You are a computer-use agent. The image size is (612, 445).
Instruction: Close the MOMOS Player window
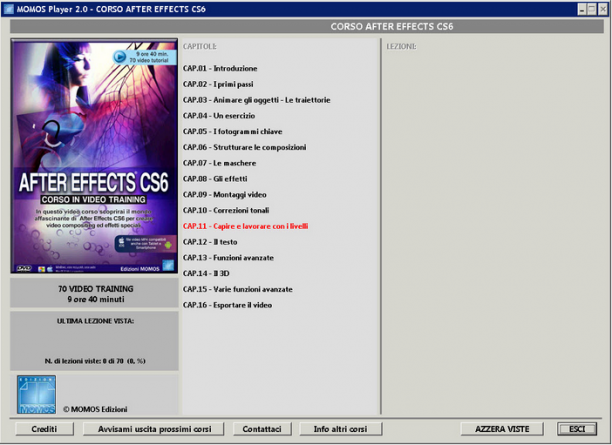[603, 9]
